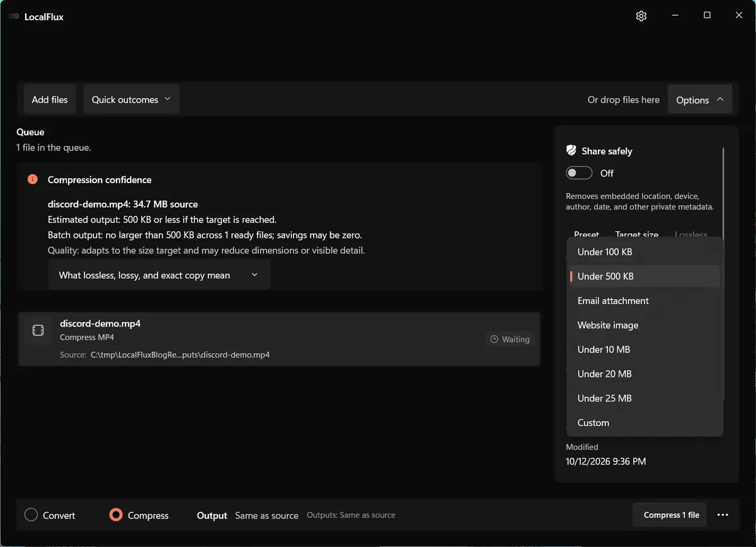Screen dimensions: 756x547
Task: Click the Add files button
Action: click(x=50, y=99)
